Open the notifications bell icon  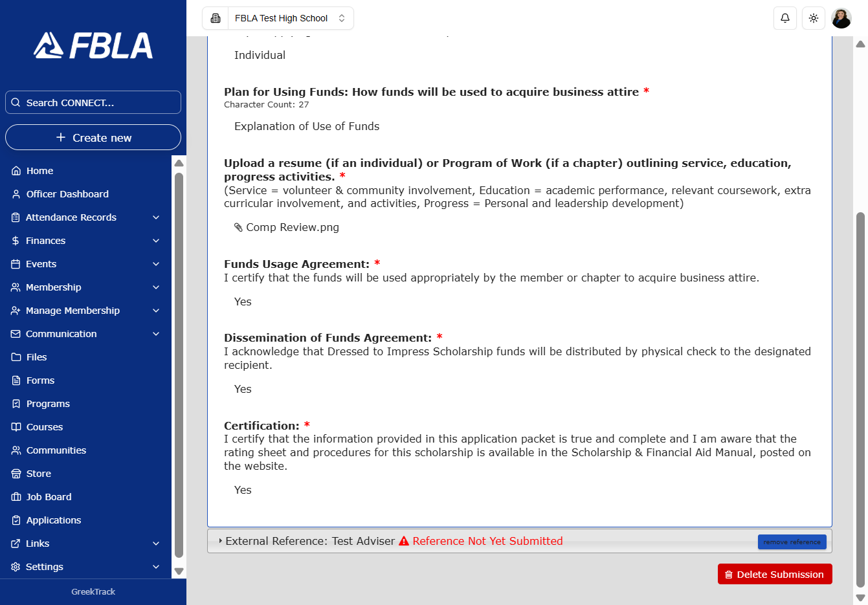tap(785, 18)
